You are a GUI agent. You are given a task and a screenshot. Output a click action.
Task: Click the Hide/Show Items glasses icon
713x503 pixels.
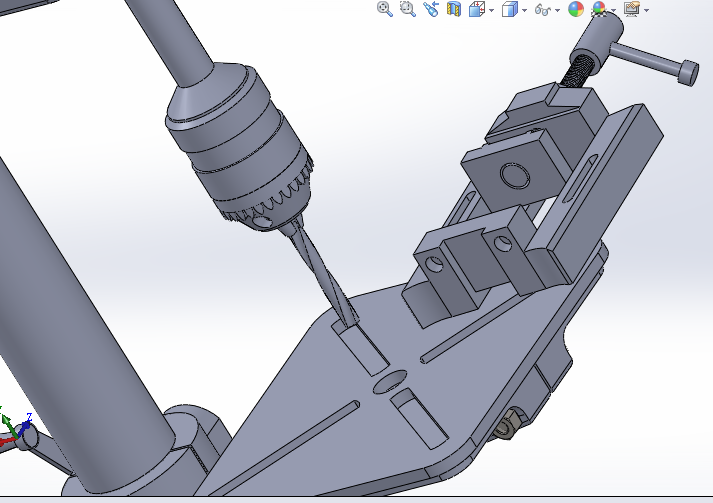tap(542, 9)
